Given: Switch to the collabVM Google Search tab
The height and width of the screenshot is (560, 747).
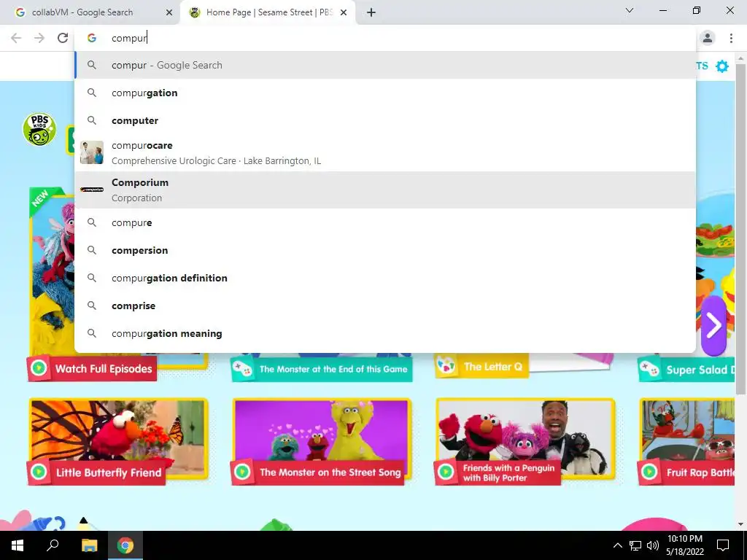Looking at the screenshot, I should [x=90, y=12].
